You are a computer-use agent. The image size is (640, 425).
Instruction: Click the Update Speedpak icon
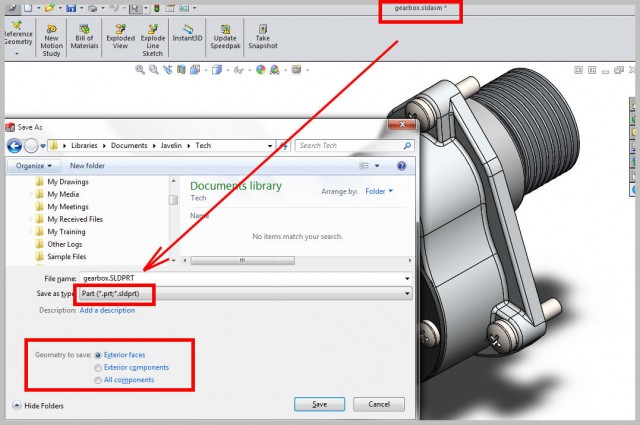coord(225,36)
